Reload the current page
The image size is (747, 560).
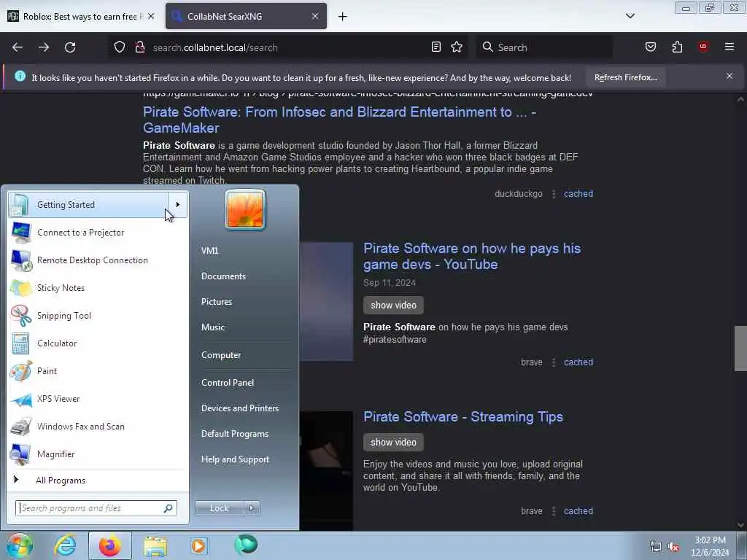click(x=70, y=47)
